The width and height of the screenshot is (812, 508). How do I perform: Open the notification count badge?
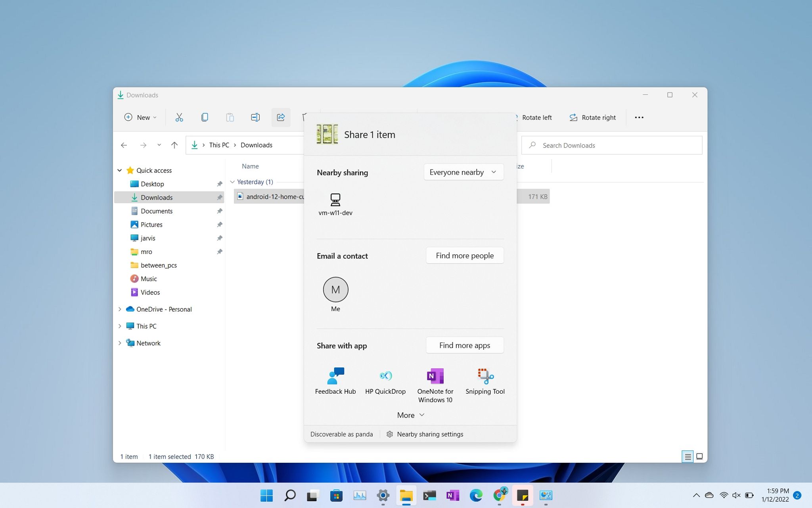[797, 495]
